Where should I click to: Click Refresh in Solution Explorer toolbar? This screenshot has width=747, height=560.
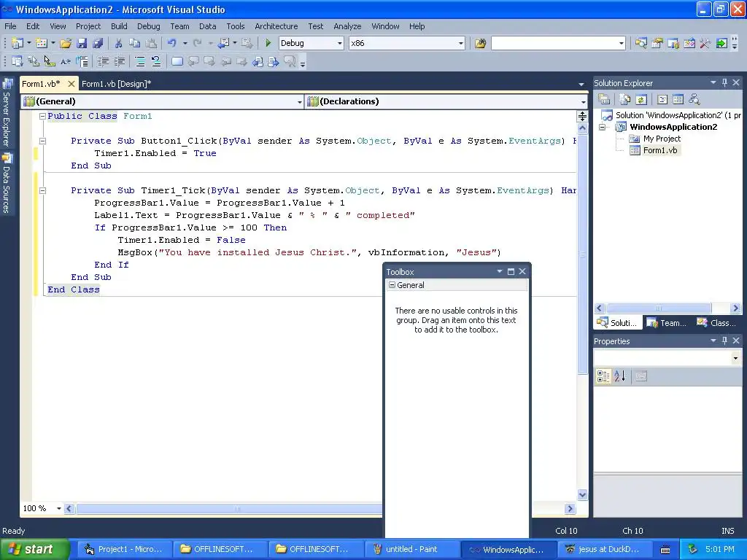641,99
